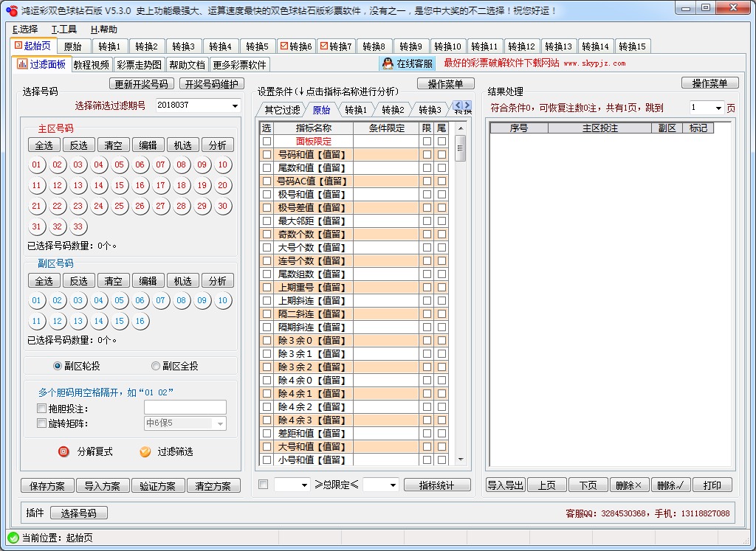
Task: Select the 副区全投 radio button
Action: 155,366
